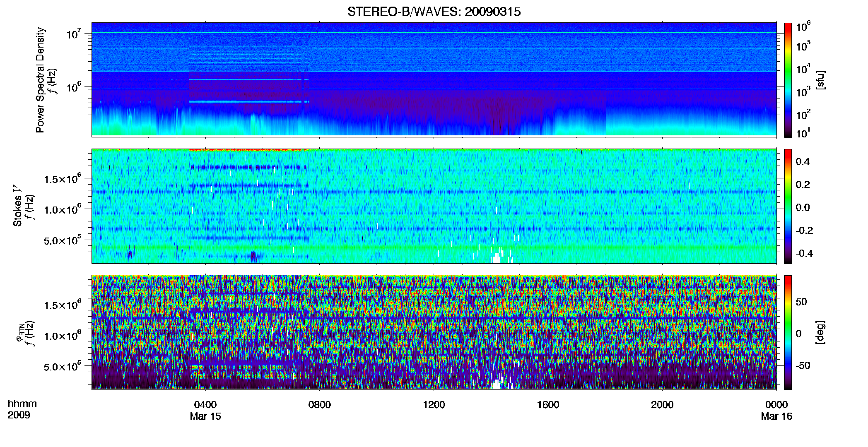Click the 10^3 label on sfu colorbar
The width and height of the screenshot is (868, 447).
(x=803, y=91)
